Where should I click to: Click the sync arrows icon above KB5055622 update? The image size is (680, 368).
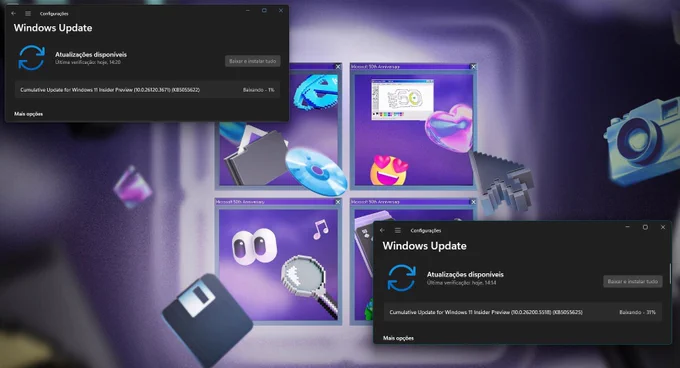point(31,58)
